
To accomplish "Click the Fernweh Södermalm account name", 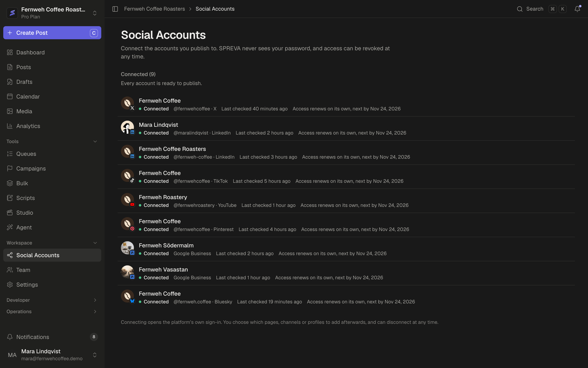I will (166, 245).
